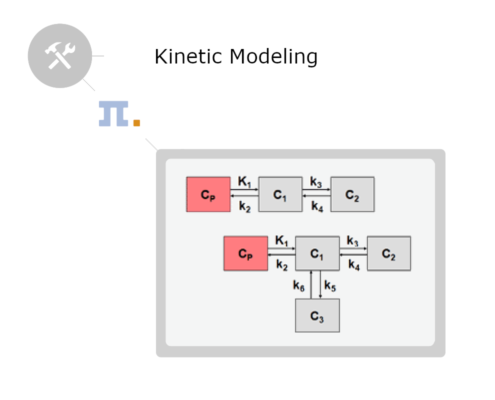The height and width of the screenshot is (400, 495).
Task: Select red Cp box in three-tissue model
Action: pos(246,253)
